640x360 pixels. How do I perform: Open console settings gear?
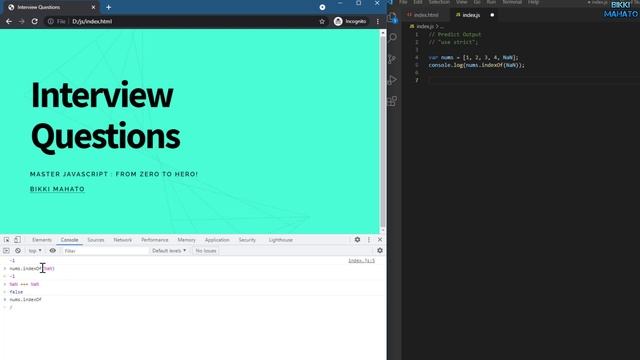[x=380, y=251]
